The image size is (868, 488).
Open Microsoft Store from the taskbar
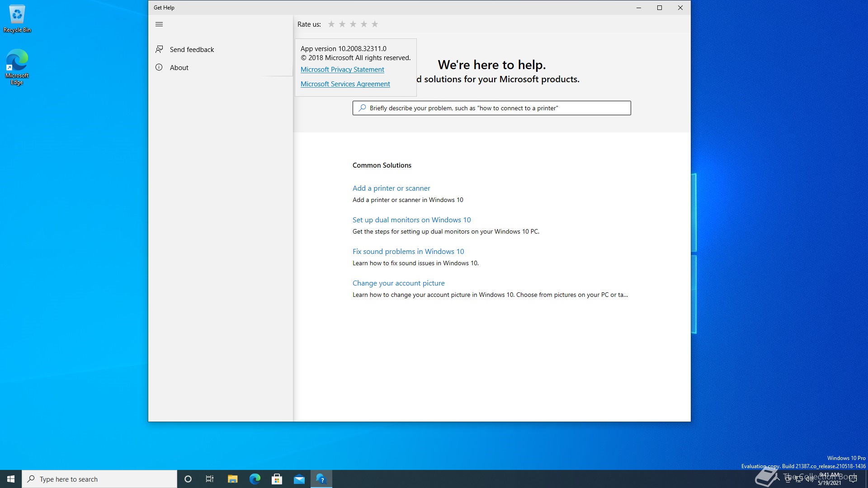(277, 479)
